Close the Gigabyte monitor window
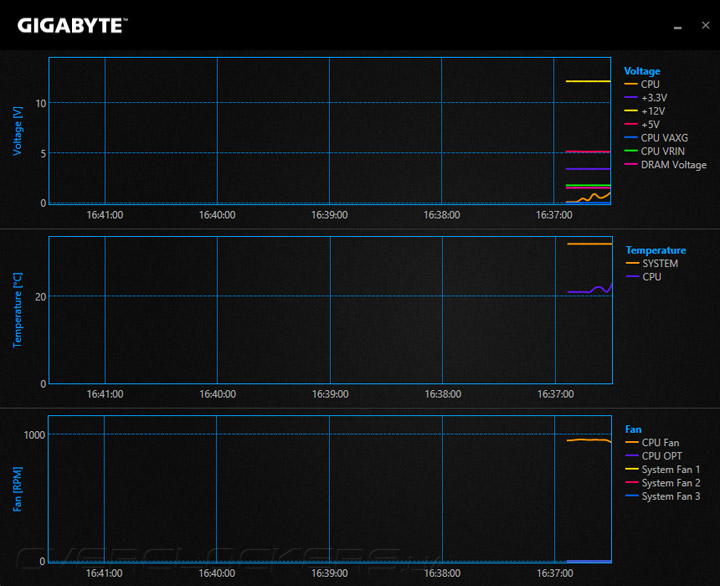Viewport: 720px width, 586px height. tap(706, 25)
